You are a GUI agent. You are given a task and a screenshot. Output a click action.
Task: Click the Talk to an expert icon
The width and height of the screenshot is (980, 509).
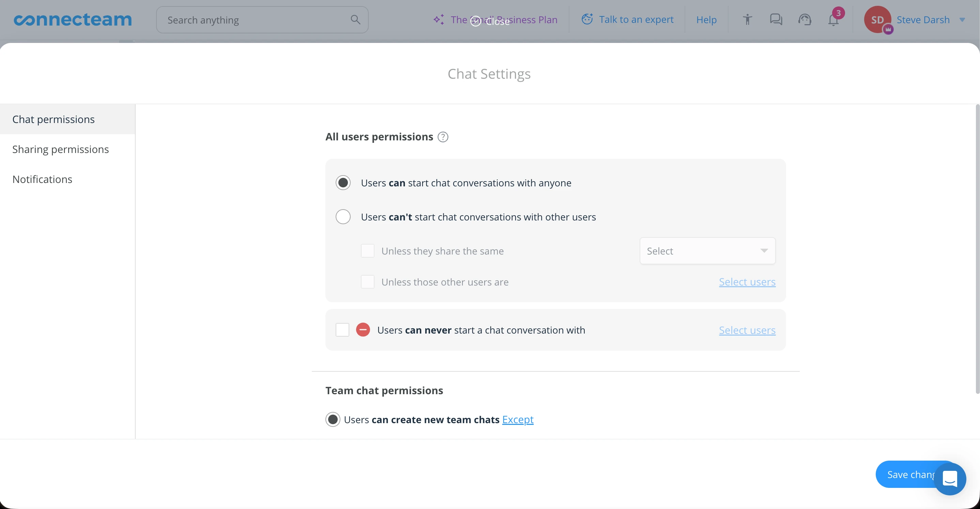[587, 19]
